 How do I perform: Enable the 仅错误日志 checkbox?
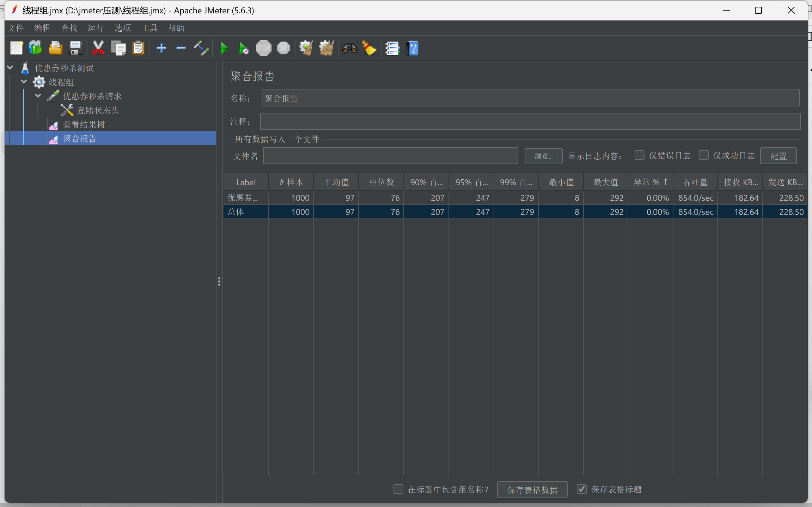point(640,155)
